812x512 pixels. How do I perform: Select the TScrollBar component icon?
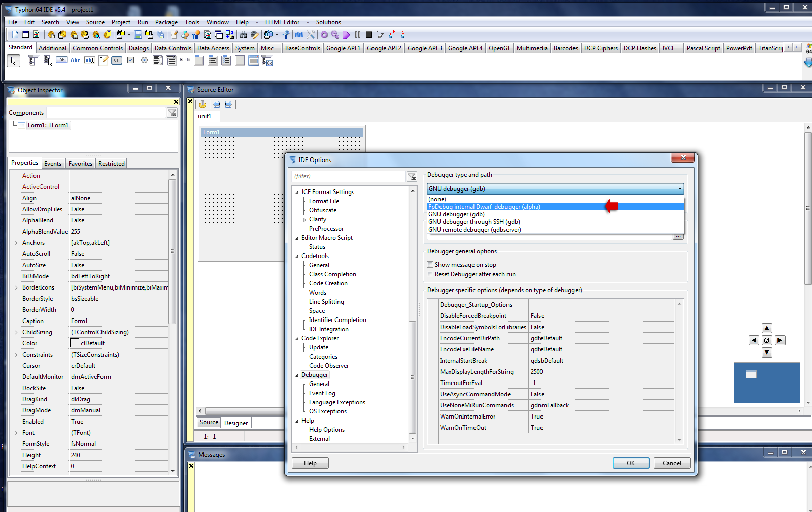(x=185, y=60)
